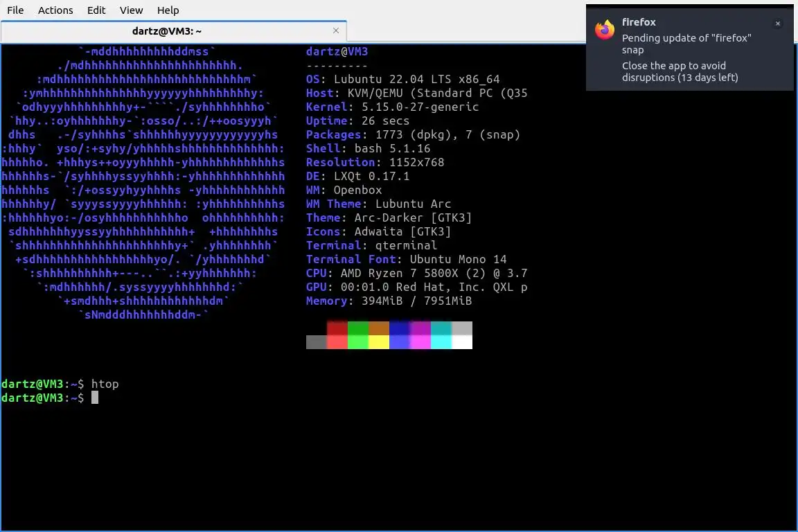Click the dark red color block
Viewport: 798px width, 532px height.
point(337,328)
